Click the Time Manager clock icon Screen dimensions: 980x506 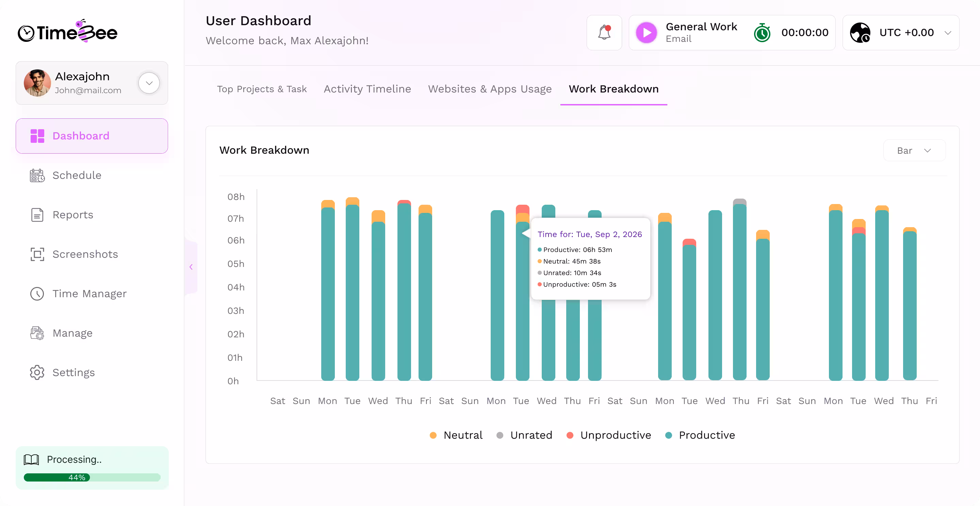coord(37,294)
